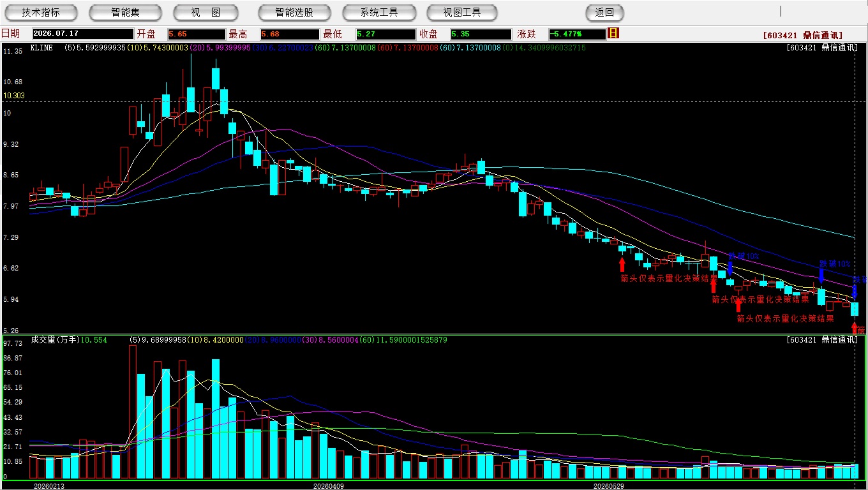Click the leftmost red buy-signal arrow

[622, 264]
